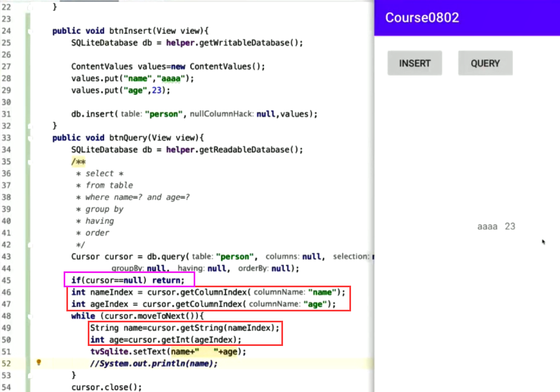Click the number 23 on line 29
The height and width of the screenshot is (392, 560).
coord(156,90)
